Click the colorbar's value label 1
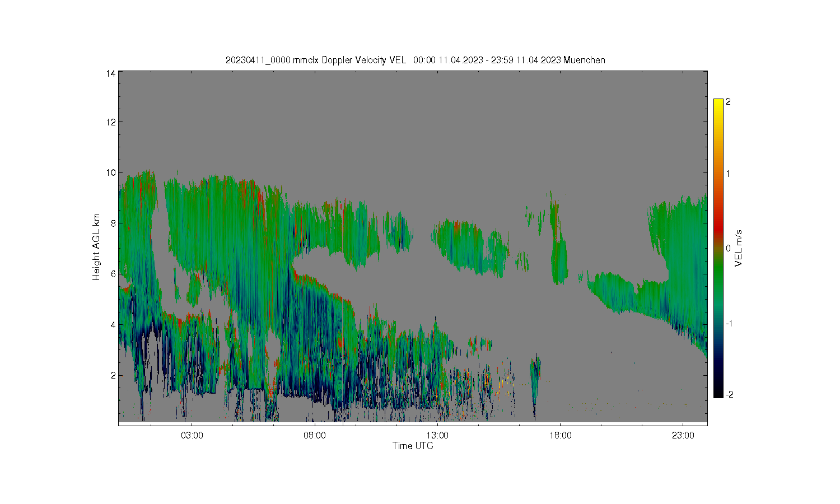This screenshot has width=840, height=504. pos(728,174)
